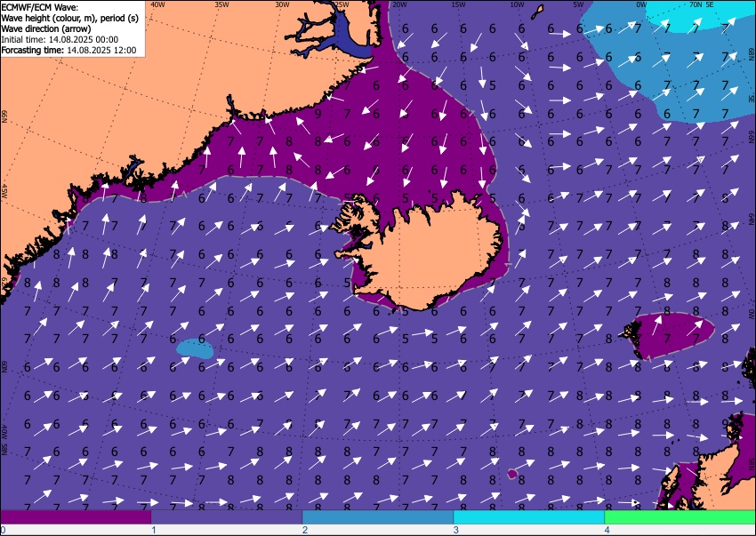This screenshot has height=536, width=756.
Task: Click the purple 0–1 m legend swatch
Action: 76,517
